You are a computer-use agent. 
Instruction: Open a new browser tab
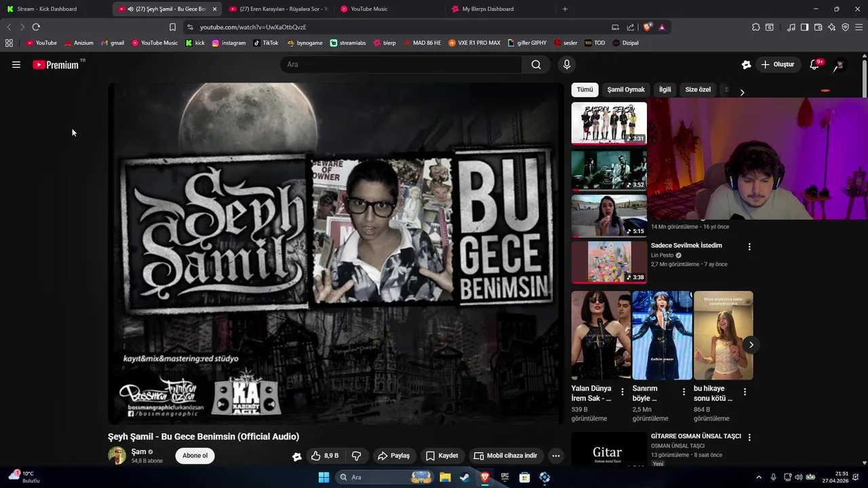[x=565, y=9]
